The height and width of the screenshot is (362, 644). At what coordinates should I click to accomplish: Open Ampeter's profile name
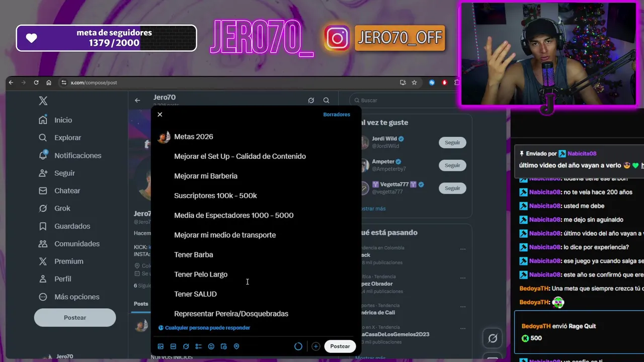pyautogui.click(x=383, y=161)
